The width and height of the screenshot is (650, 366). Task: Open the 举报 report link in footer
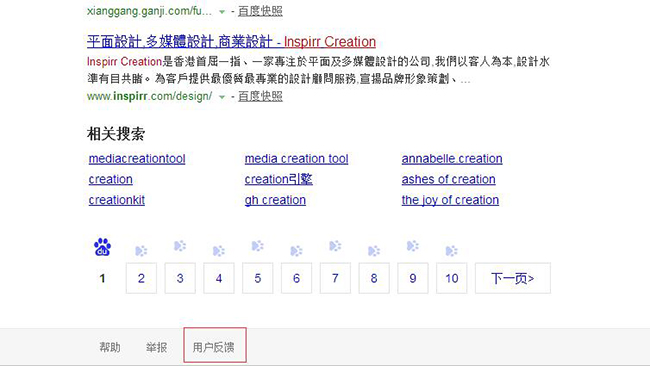coord(156,347)
